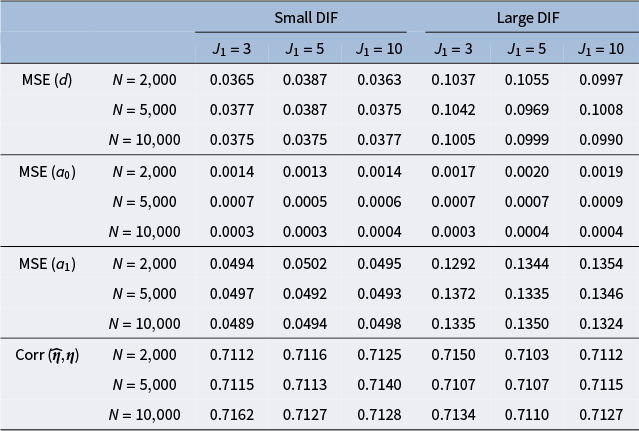Click the 0.0020 value cell
This screenshot has height=431, width=639.
526,171
